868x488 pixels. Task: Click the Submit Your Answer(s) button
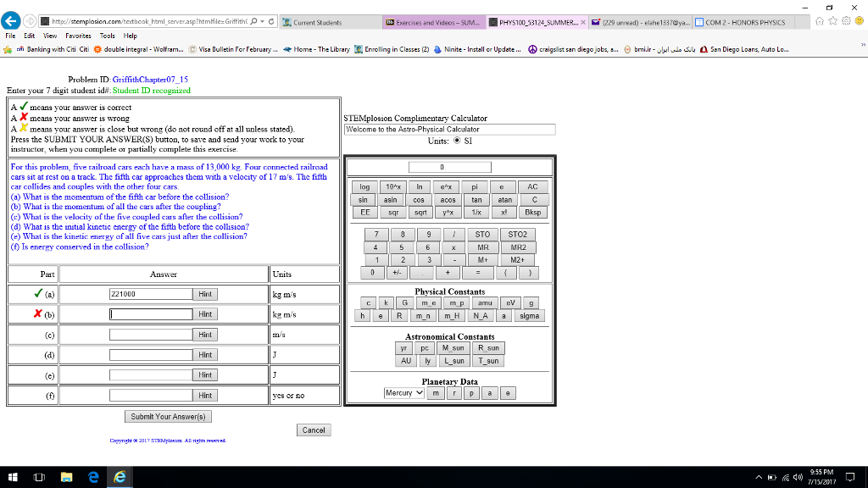(x=168, y=417)
